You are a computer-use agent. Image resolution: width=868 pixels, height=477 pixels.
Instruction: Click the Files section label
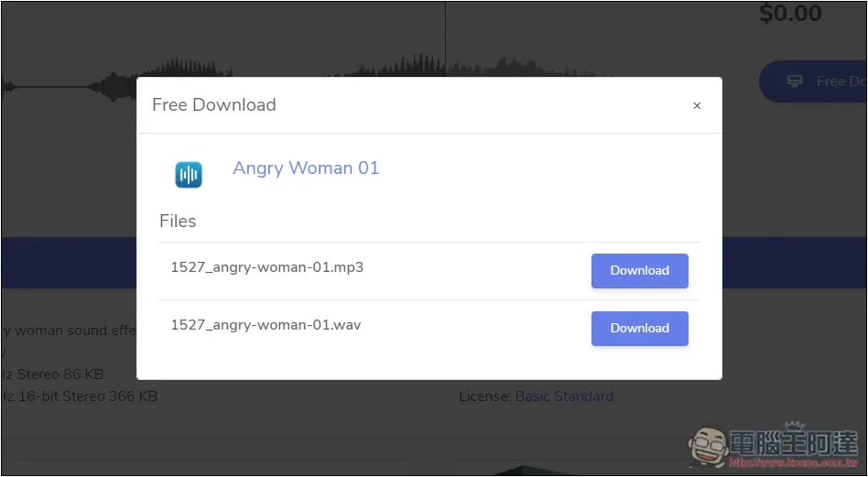[178, 221]
